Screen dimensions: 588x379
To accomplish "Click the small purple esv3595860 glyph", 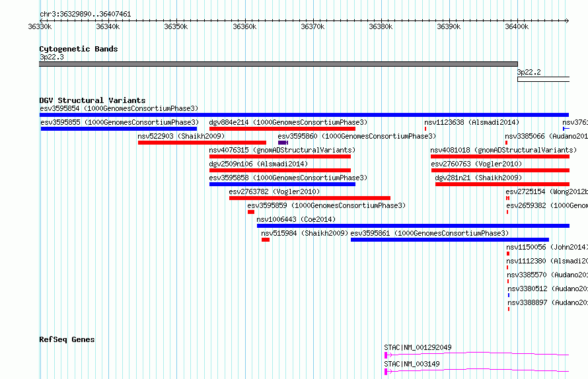I will pyautogui.click(x=283, y=143).
